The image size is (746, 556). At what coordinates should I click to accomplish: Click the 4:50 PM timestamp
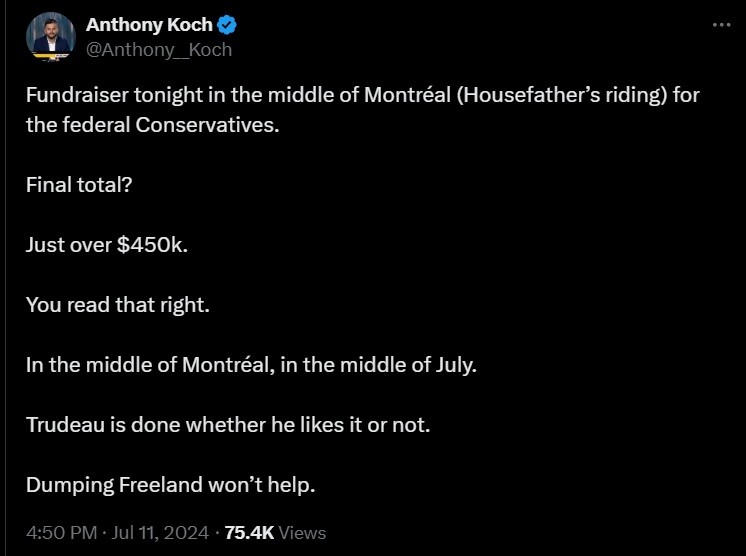click(x=59, y=533)
